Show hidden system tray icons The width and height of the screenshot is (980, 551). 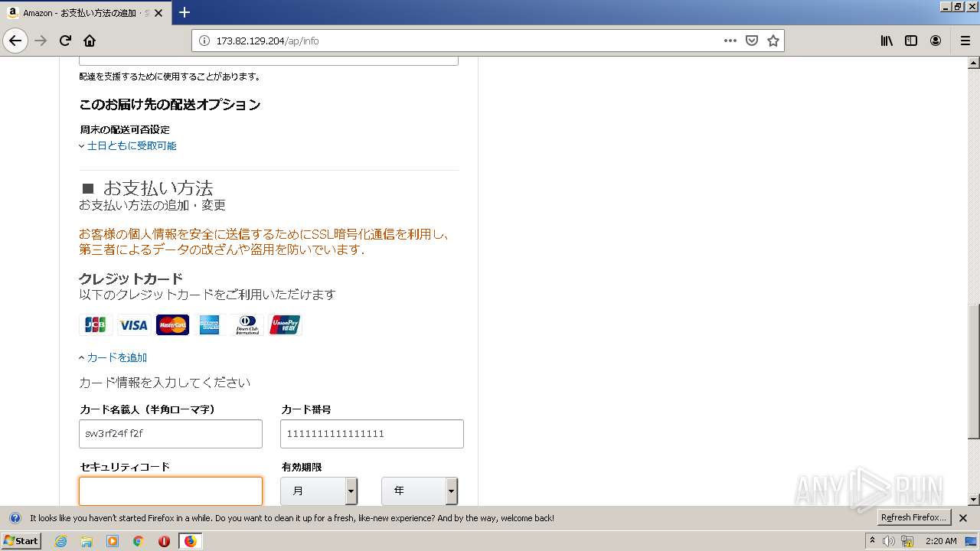(872, 541)
